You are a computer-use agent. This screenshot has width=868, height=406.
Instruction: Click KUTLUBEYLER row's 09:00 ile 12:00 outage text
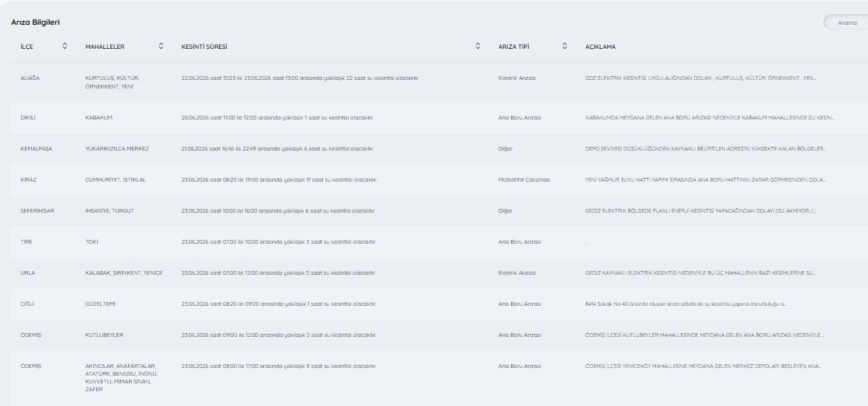(279, 335)
